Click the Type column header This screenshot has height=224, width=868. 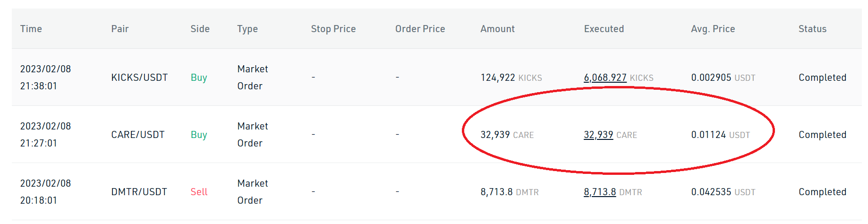247,29
